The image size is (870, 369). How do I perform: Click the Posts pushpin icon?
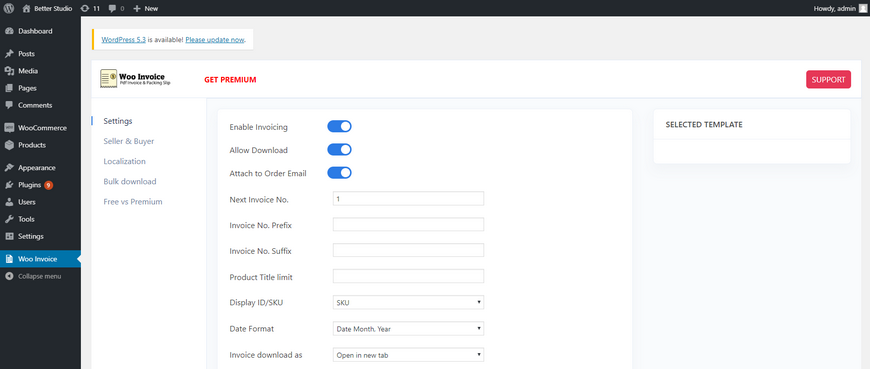pyautogui.click(x=9, y=54)
